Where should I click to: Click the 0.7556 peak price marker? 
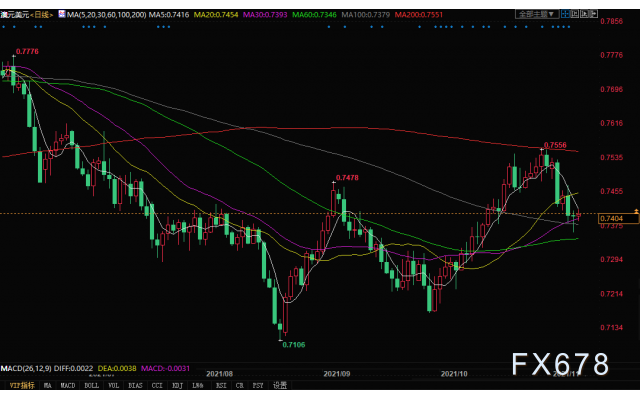click(556, 145)
